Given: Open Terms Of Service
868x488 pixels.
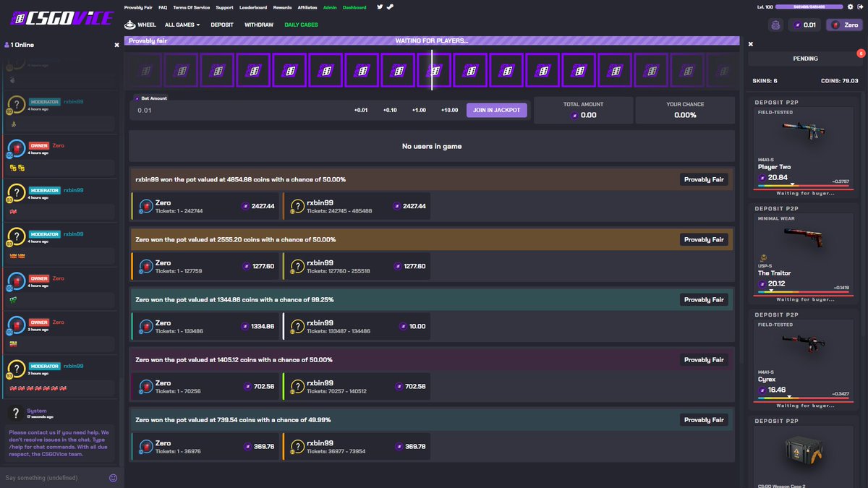Looking at the screenshot, I should tap(192, 7).
